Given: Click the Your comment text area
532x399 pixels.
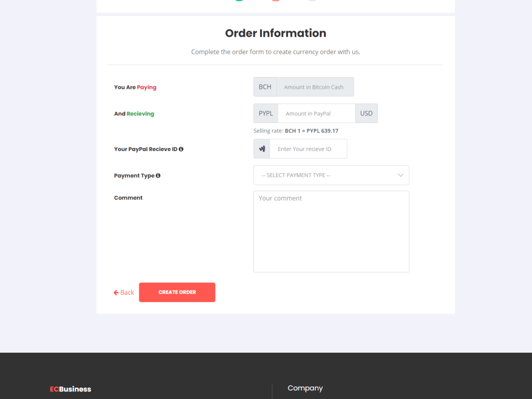Looking at the screenshot, I should pos(331,231).
